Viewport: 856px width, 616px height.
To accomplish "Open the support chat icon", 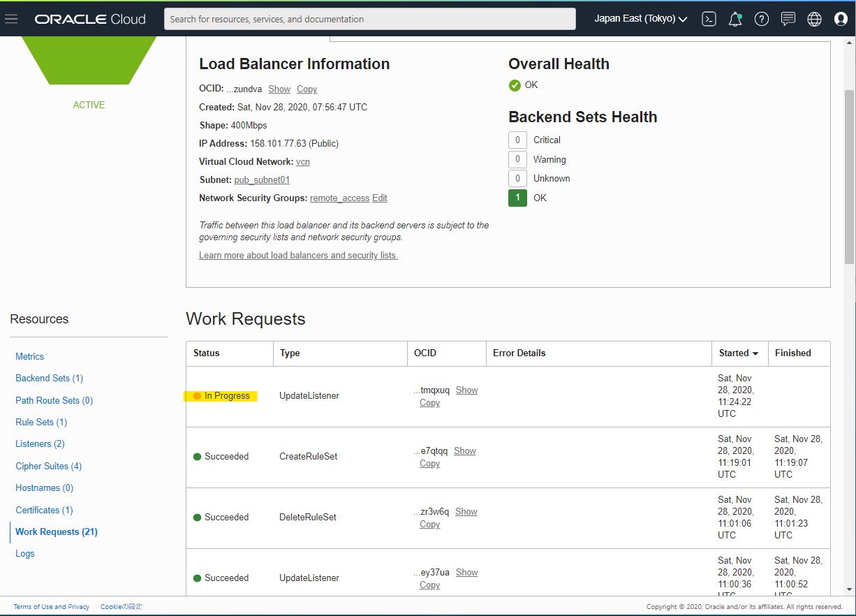I will pyautogui.click(x=788, y=19).
